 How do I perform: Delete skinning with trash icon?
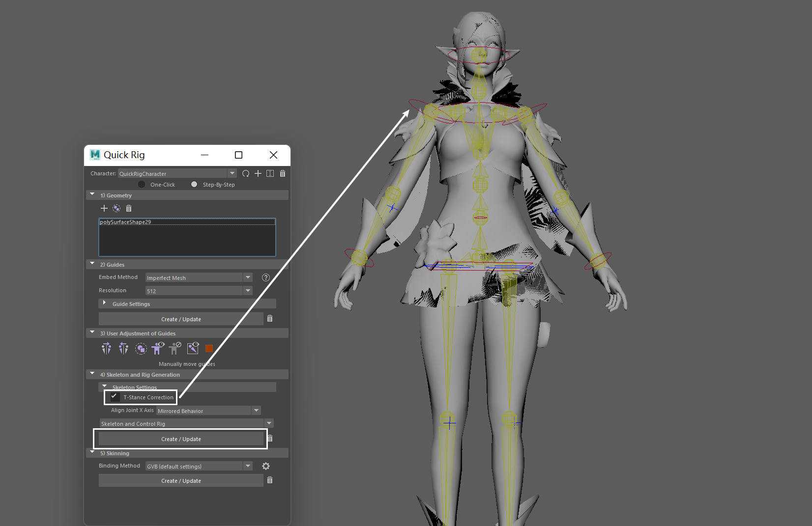270,480
